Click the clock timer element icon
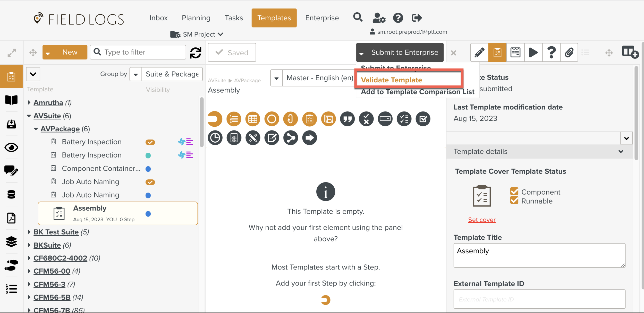The width and height of the screenshot is (644, 313). [x=215, y=138]
